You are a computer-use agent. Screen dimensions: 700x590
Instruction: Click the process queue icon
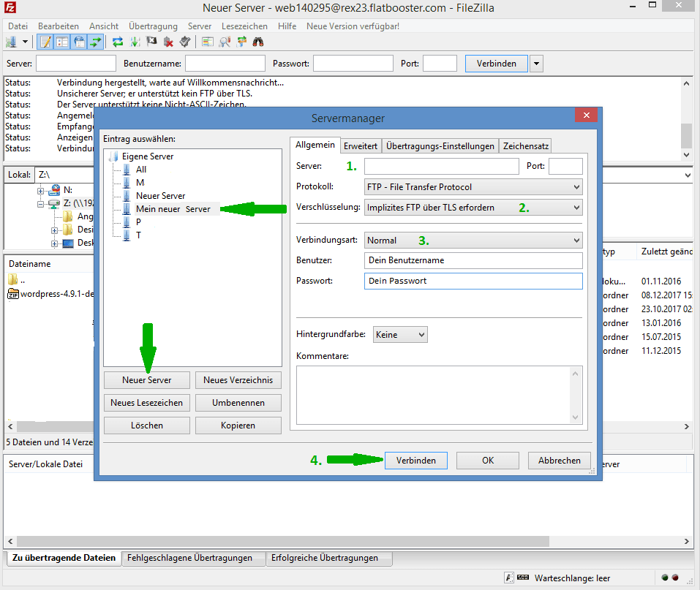pyautogui.click(x=135, y=42)
